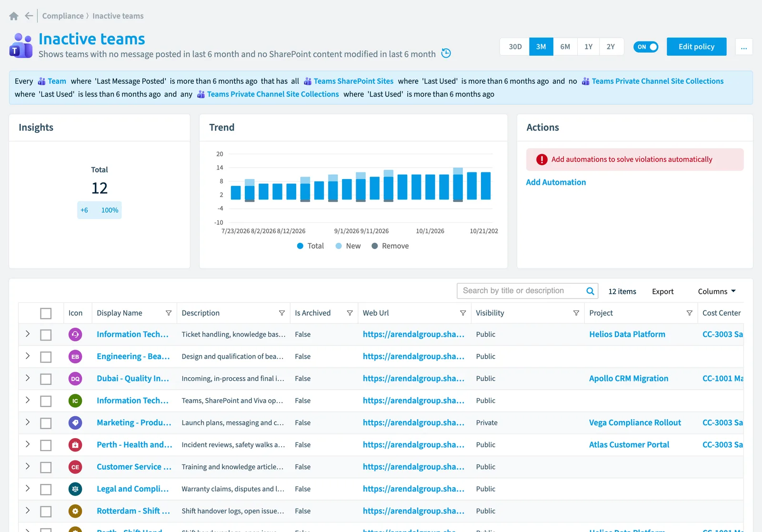Click the back arrow icon
The image size is (762, 532).
pyautogui.click(x=29, y=16)
